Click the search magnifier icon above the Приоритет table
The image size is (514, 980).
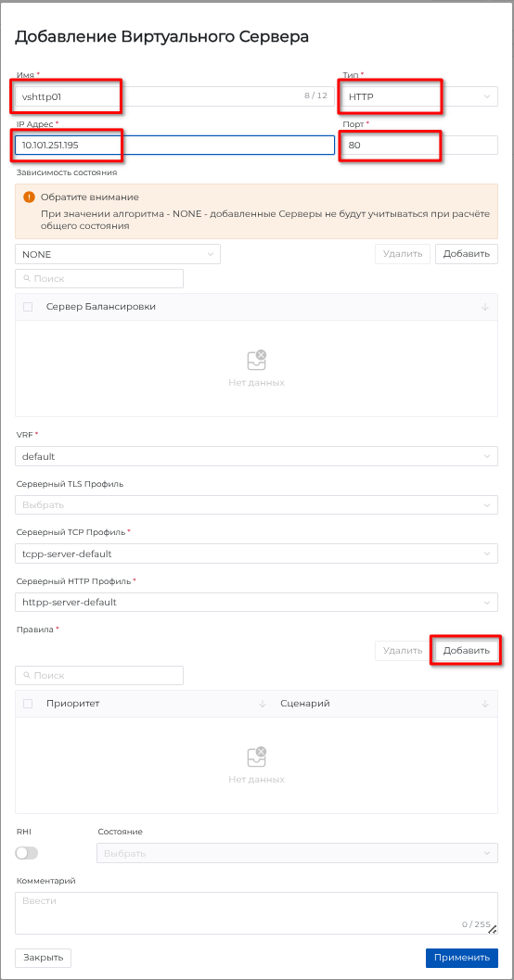[27, 676]
